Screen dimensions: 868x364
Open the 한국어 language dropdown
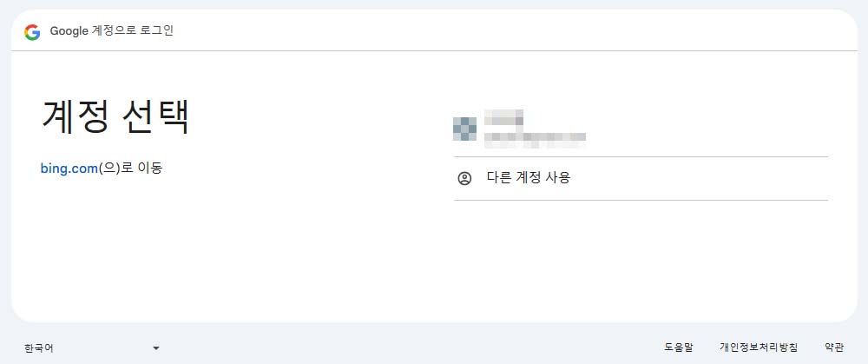pyautogui.click(x=92, y=348)
